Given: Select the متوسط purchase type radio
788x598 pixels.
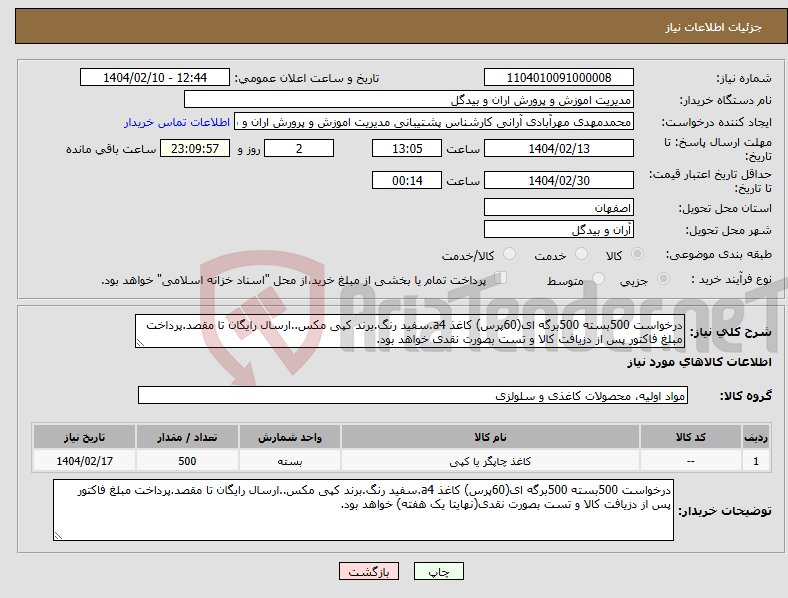Looking at the screenshot, I should [x=599, y=278].
